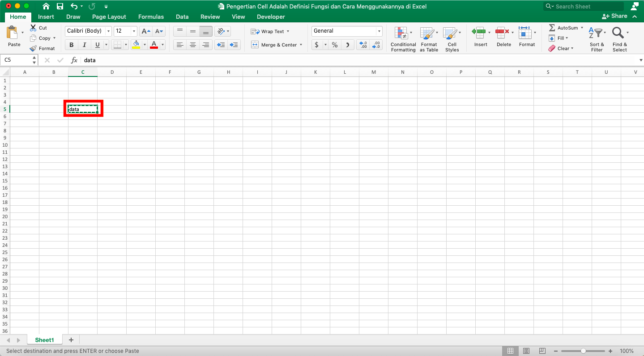Click the increase decimal icon
The image size is (644, 356).
(x=363, y=45)
